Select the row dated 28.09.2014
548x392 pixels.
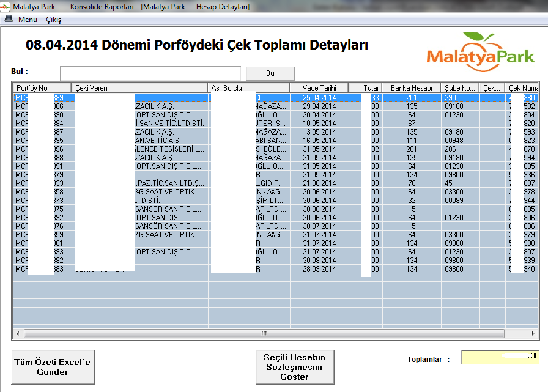pos(275,269)
